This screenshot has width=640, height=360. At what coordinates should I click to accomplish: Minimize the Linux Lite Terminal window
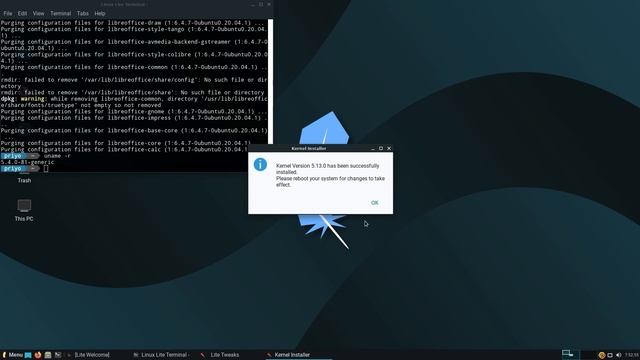pos(253,4)
